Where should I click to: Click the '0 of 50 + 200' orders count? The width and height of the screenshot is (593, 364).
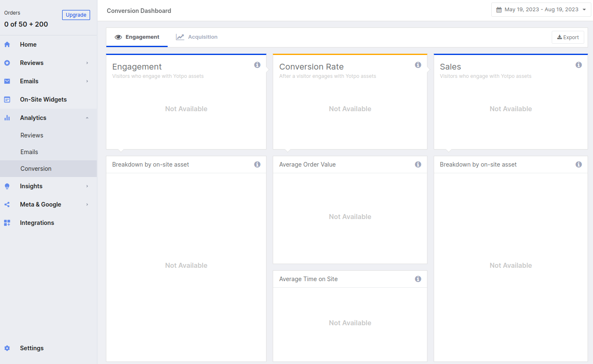(26, 24)
